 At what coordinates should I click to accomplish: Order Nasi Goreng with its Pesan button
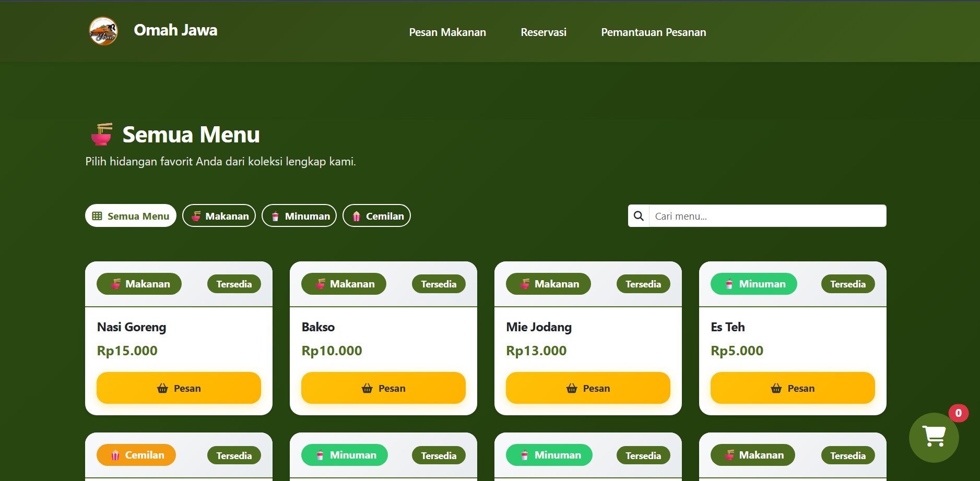[x=179, y=388]
